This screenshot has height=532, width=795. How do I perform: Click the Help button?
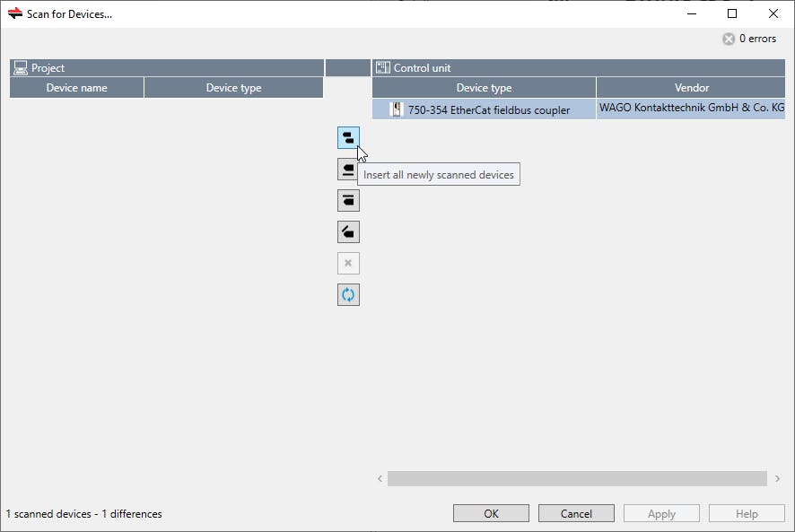pos(747,513)
